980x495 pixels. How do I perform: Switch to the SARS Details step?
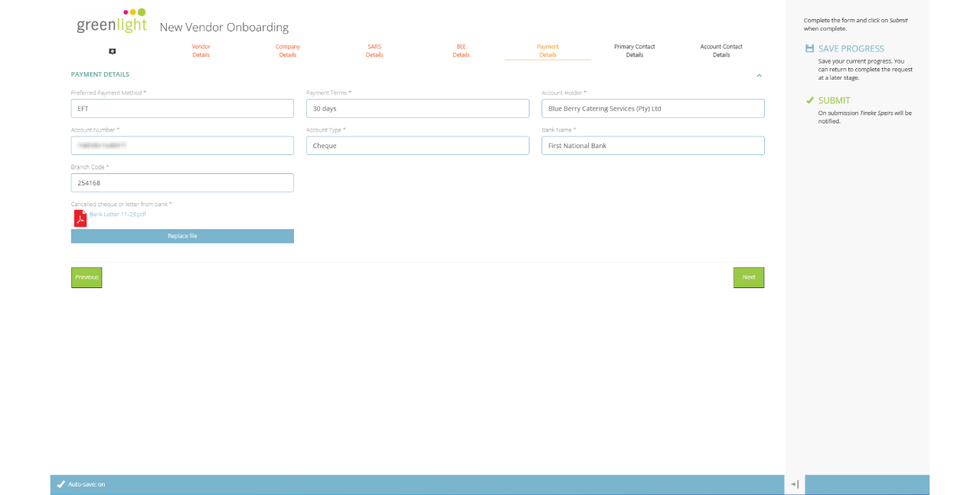374,51
